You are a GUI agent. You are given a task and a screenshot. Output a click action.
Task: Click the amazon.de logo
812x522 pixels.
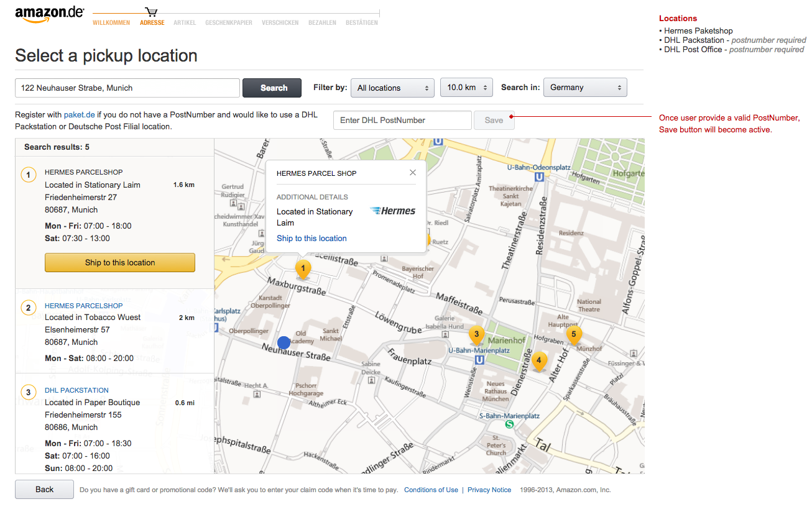(49, 14)
